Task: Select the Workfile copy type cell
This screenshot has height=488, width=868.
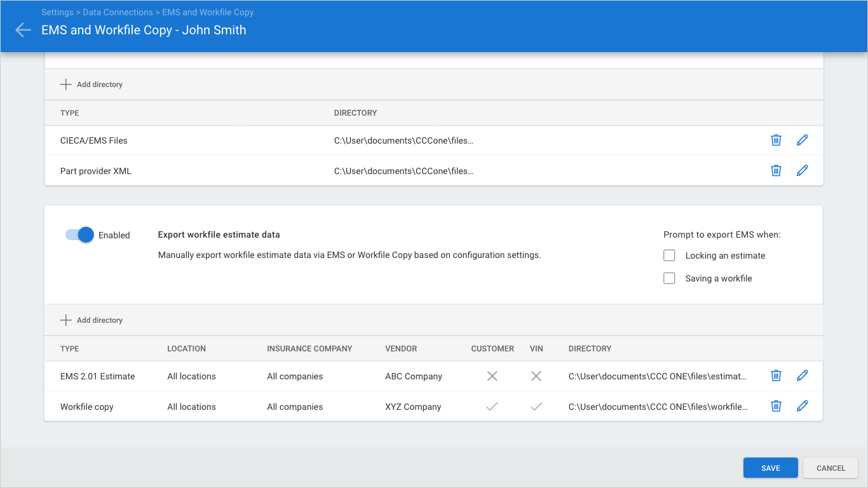Action: pyautogui.click(x=87, y=407)
